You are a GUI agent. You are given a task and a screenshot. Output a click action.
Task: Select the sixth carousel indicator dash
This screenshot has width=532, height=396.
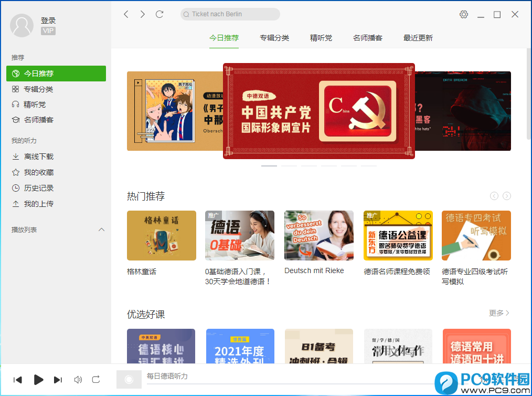pos(369,166)
